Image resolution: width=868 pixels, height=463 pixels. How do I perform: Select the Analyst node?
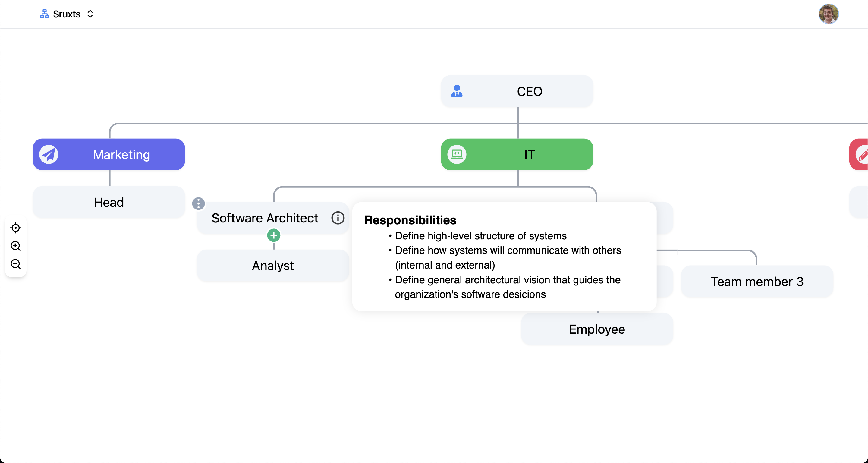tap(273, 266)
